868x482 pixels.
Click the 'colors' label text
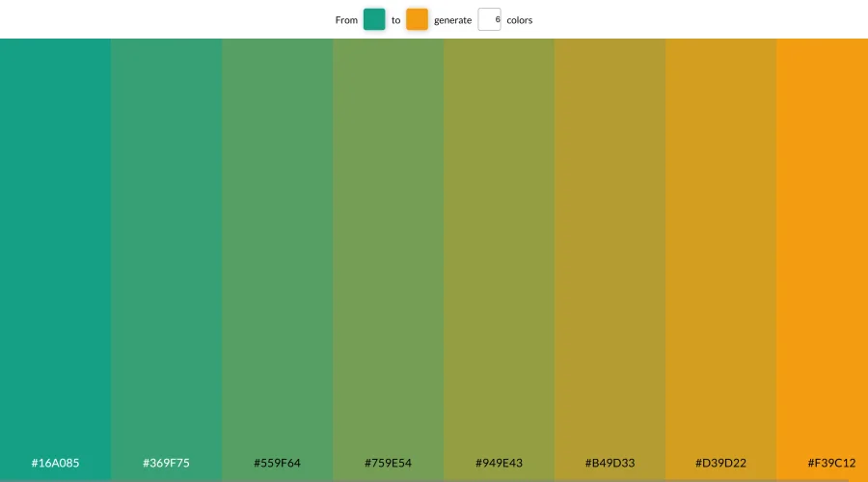519,20
